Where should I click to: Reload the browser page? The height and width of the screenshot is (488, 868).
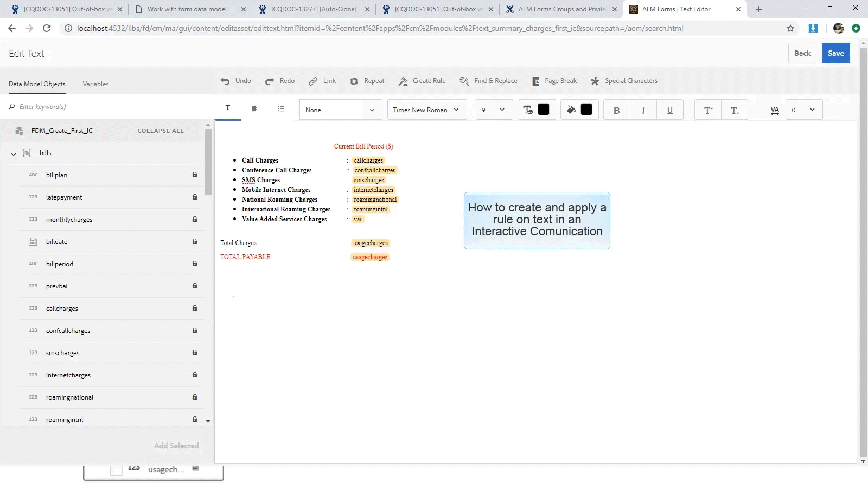click(47, 28)
